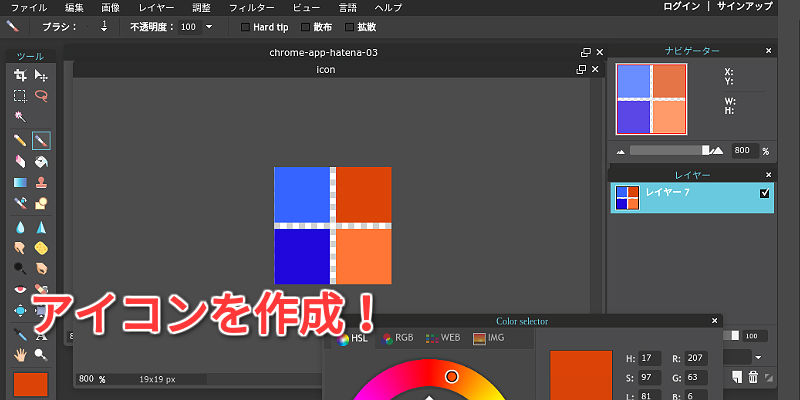Click the navigator zoom 800 field

coord(746,151)
